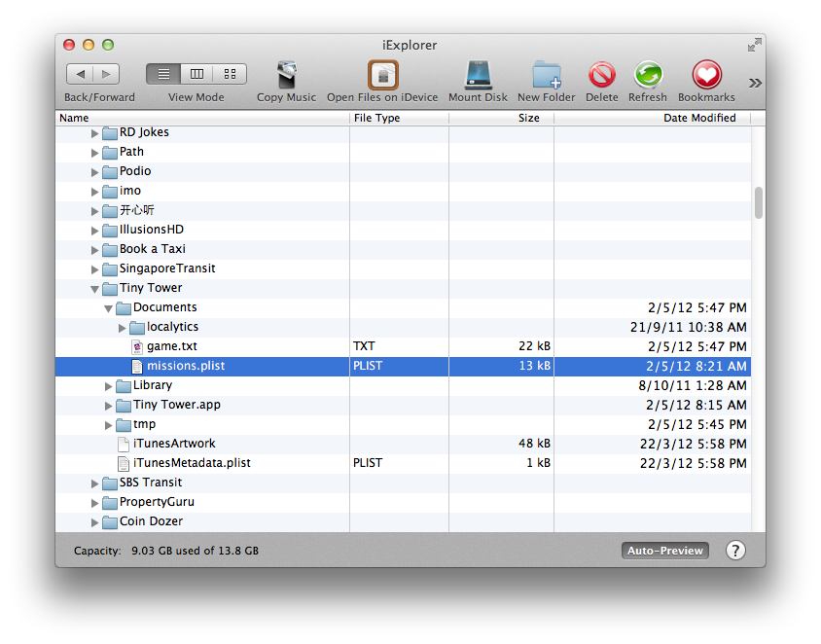Enter full screen with the resize arrows
821x644 pixels.
(x=755, y=45)
